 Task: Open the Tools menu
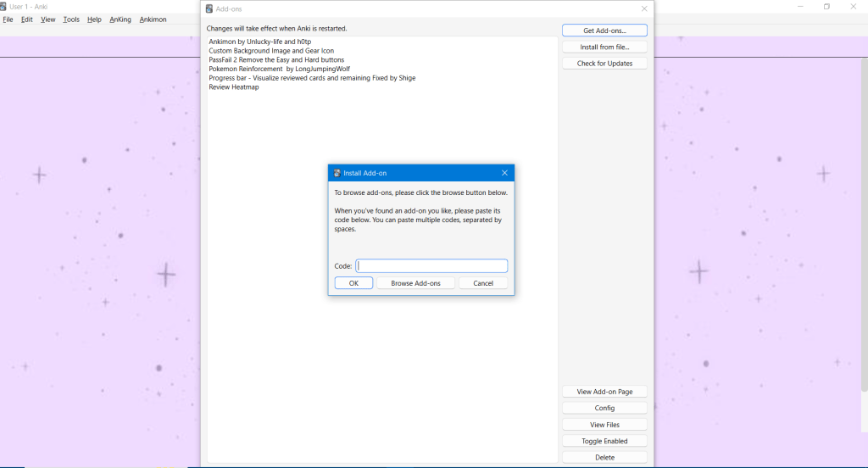point(71,19)
